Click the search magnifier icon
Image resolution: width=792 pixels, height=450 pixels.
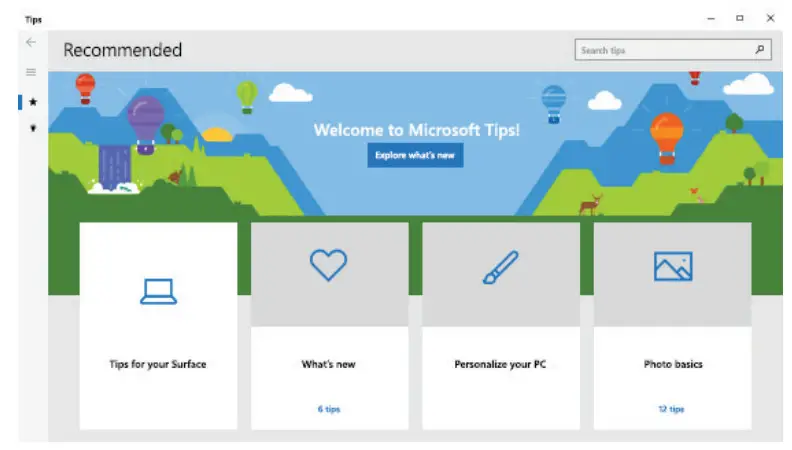pyautogui.click(x=760, y=49)
